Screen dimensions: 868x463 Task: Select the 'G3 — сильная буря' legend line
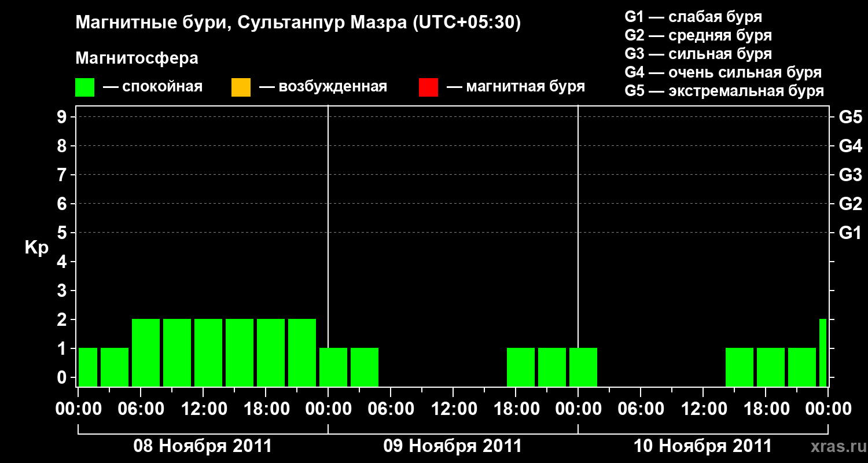[x=698, y=54]
